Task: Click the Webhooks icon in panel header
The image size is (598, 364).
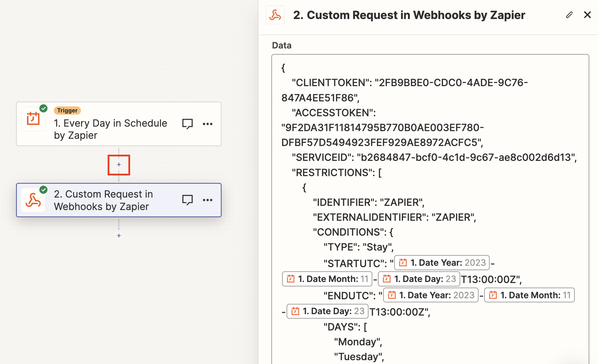Action: 275,15
